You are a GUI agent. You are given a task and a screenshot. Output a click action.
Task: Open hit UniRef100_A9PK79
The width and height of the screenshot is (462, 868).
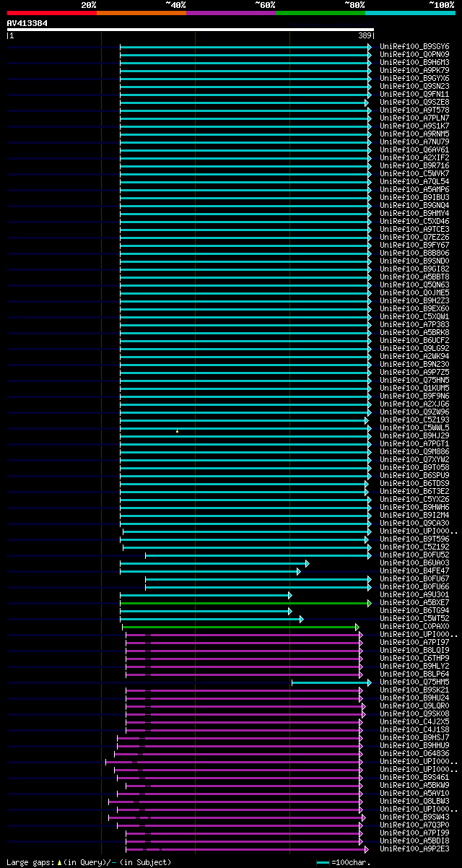[414, 70]
